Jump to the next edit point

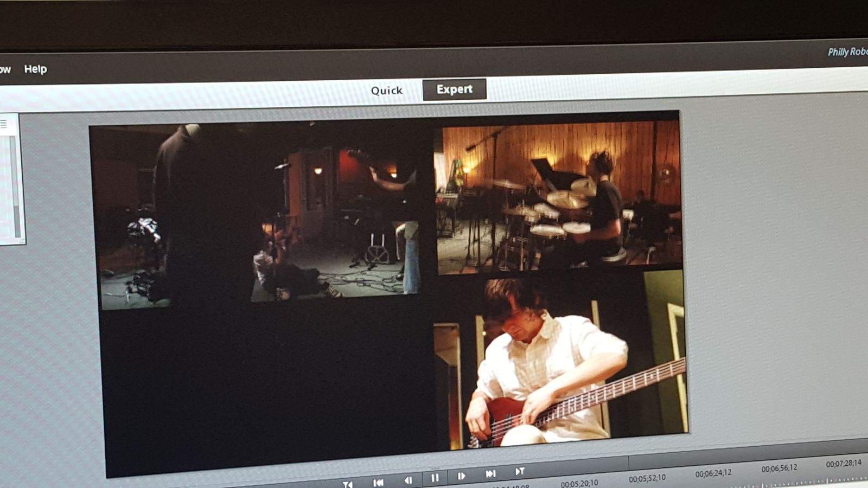point(519,472)
